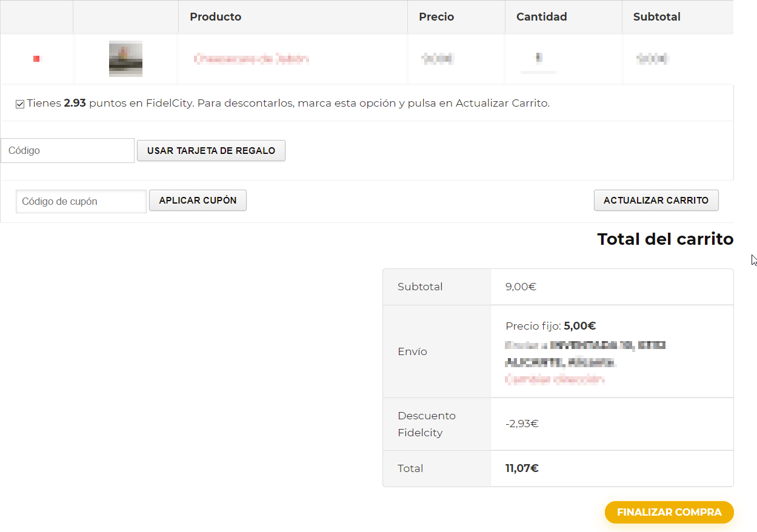
Task: Click the product quantity field
Action: coord(538,59)
